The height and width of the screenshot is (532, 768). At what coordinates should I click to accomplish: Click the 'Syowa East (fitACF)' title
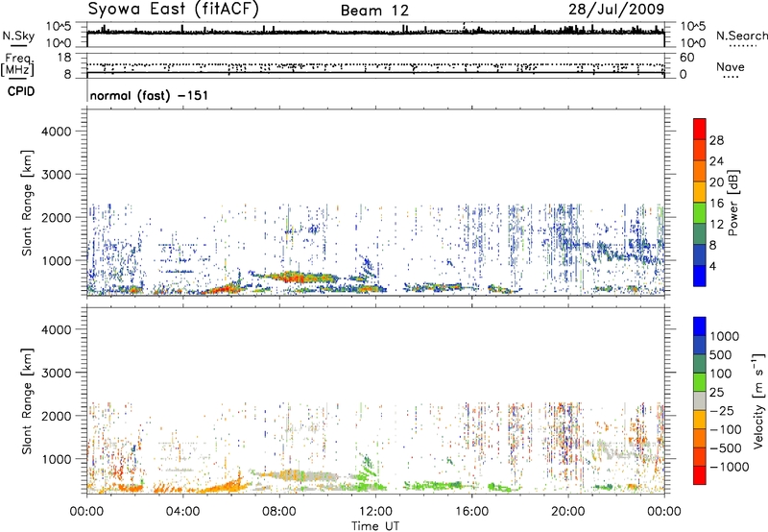(x=174, y=10)
